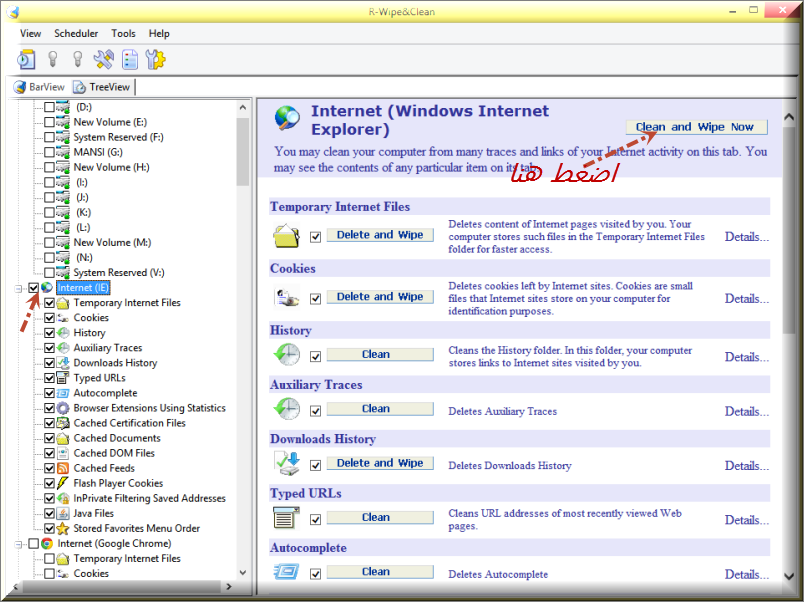Image resolution: width=804 pixels, height=602 pixels.
Task: Click Delete and Wipe for Temporary Internet Files
Action: 380,235
